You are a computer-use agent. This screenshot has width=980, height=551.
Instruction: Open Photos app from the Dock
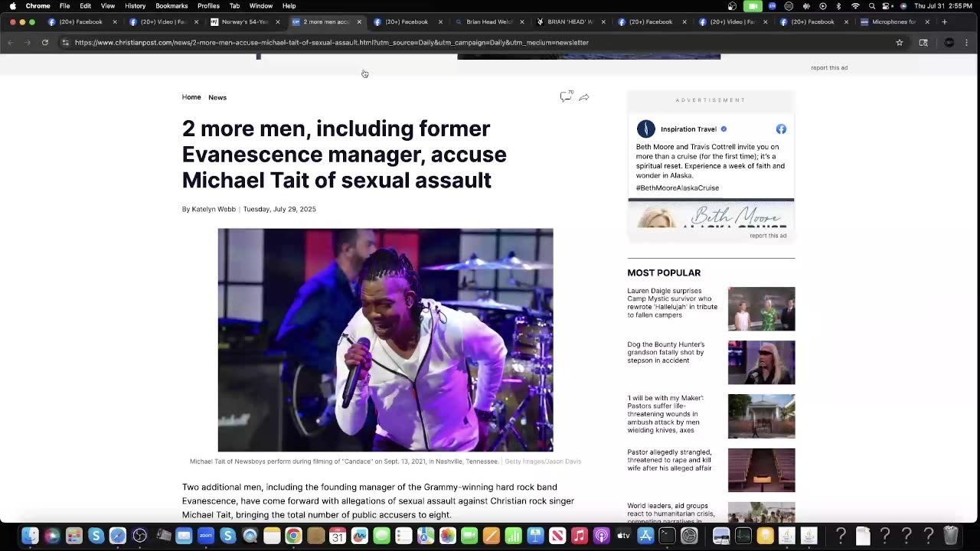[448, 536]
